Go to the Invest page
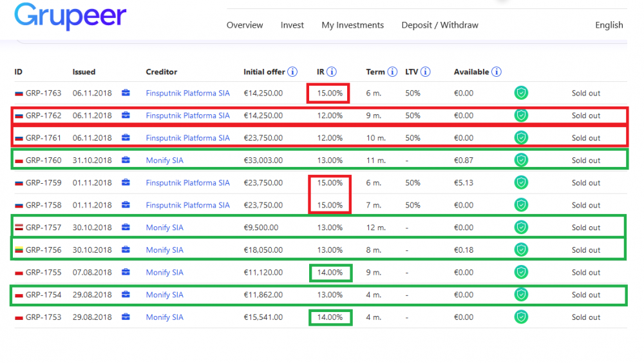The height and width of the screenshot is (363, 644). tap(292, 25)
